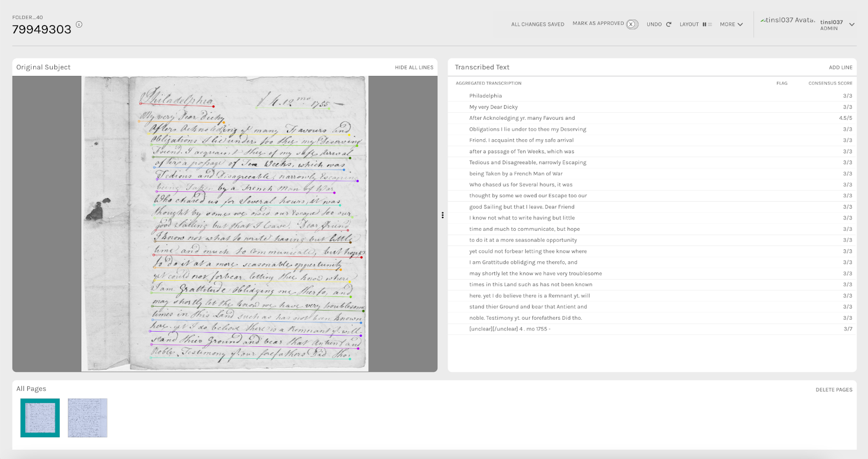Click the handwritten date '1755' on manuscript
Image resolution: width=868 pixels, height=459 pixels.
319,103
